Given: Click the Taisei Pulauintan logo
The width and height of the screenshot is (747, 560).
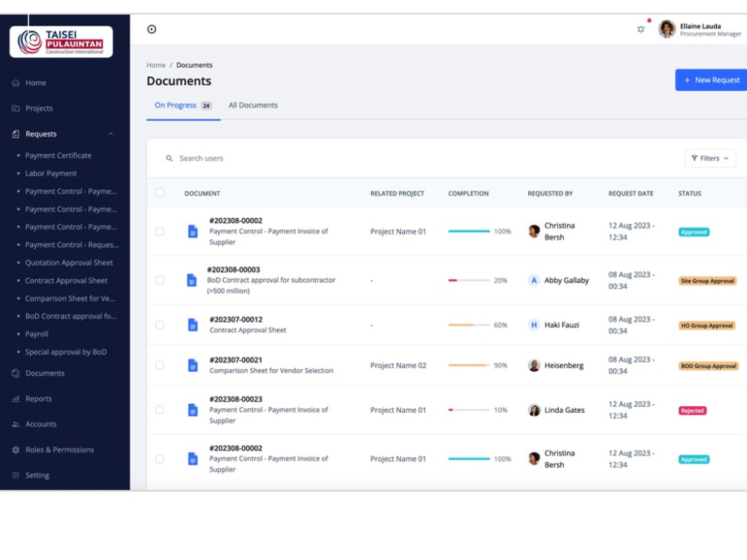Looking at the screenshot, I should pyautogui.click(x=61, y=42).
